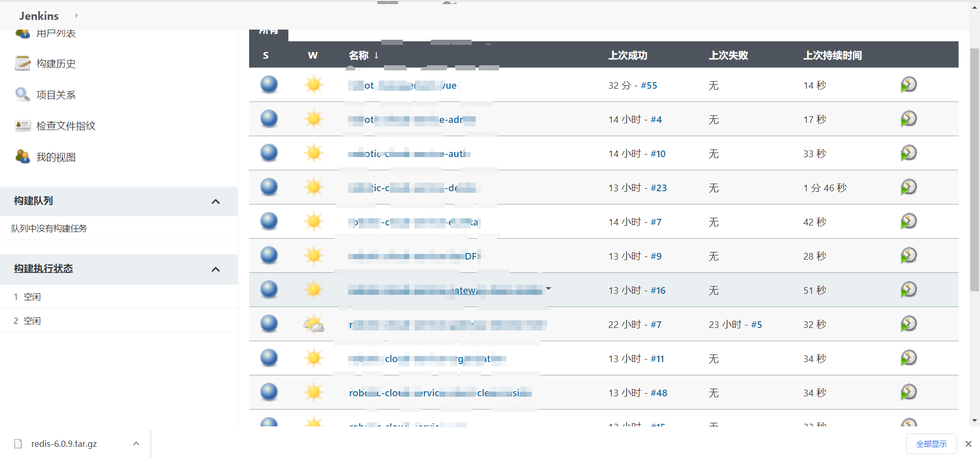Schedule build for the 32 秒 job
This screenshot has height=459, width=980.
pos(909,324)
